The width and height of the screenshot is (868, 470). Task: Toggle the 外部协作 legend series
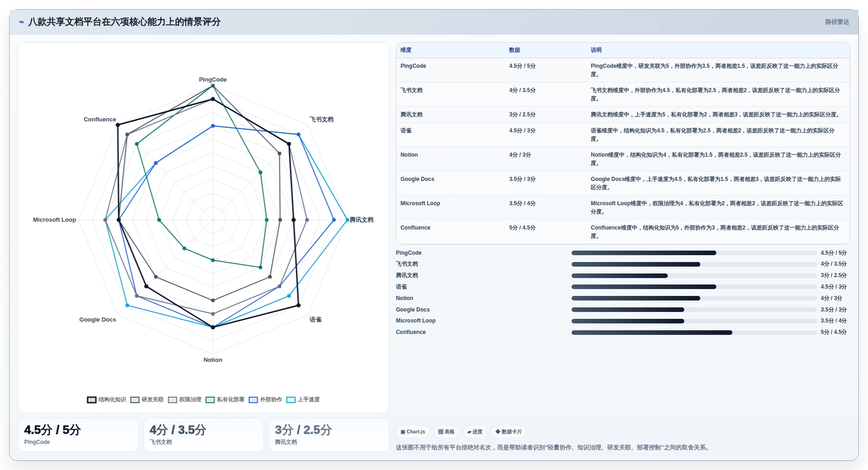coord(265,399)
